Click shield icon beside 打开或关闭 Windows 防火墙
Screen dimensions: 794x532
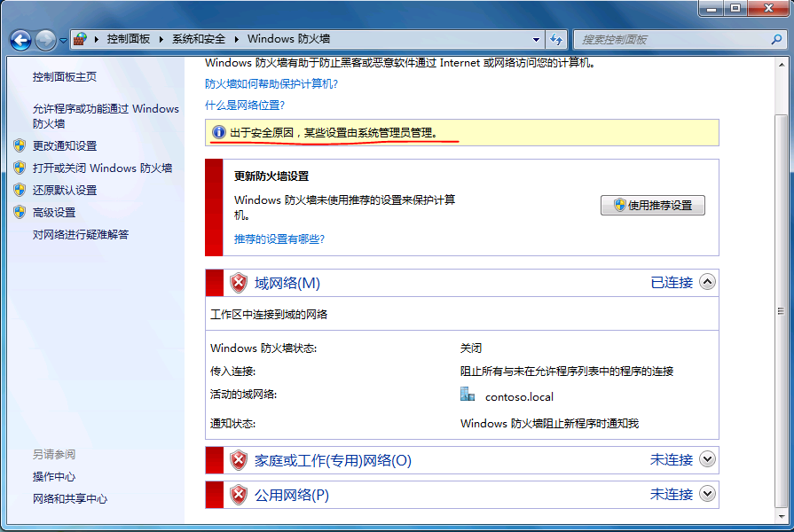[20, 168]
